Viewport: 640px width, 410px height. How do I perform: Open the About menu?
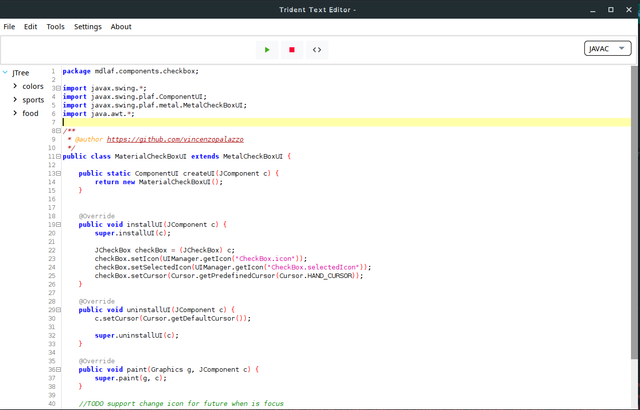coord(121,27)
